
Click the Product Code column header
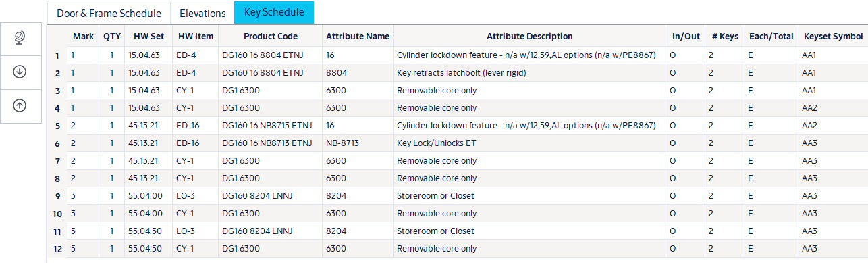[x=270, y=37]
